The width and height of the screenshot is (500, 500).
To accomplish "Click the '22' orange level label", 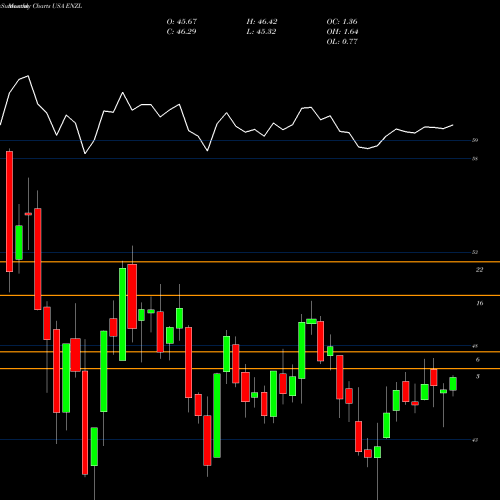I will (479, 270).
